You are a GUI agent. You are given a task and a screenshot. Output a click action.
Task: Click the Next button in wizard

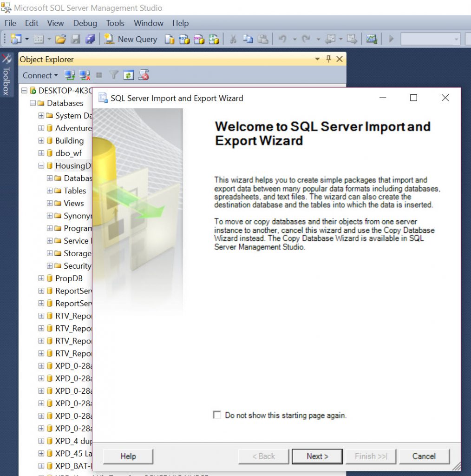pos(317,456)
